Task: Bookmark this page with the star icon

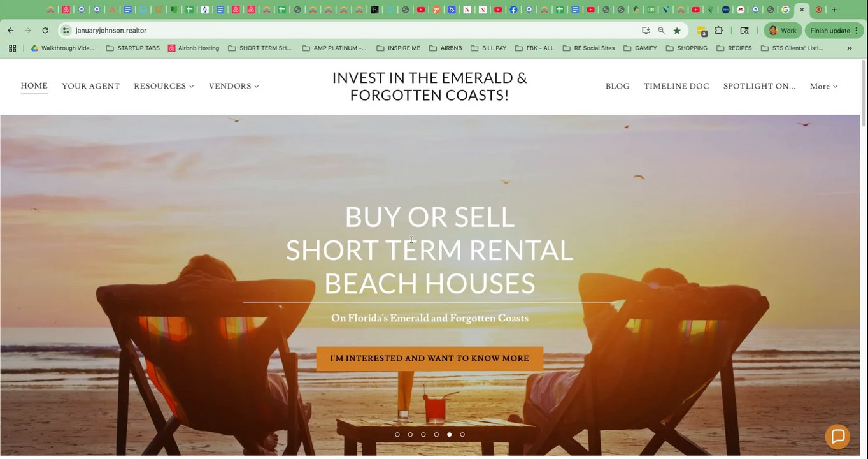Action: click(677, 31)
